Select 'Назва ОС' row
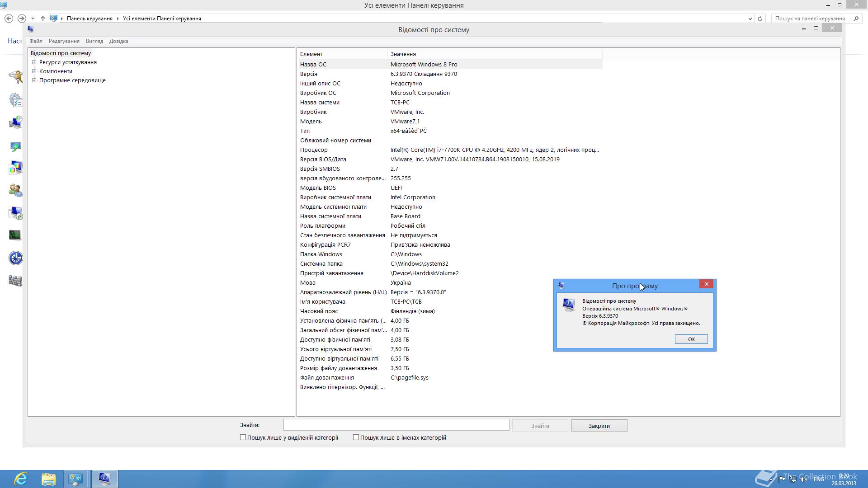 point(450,64)
